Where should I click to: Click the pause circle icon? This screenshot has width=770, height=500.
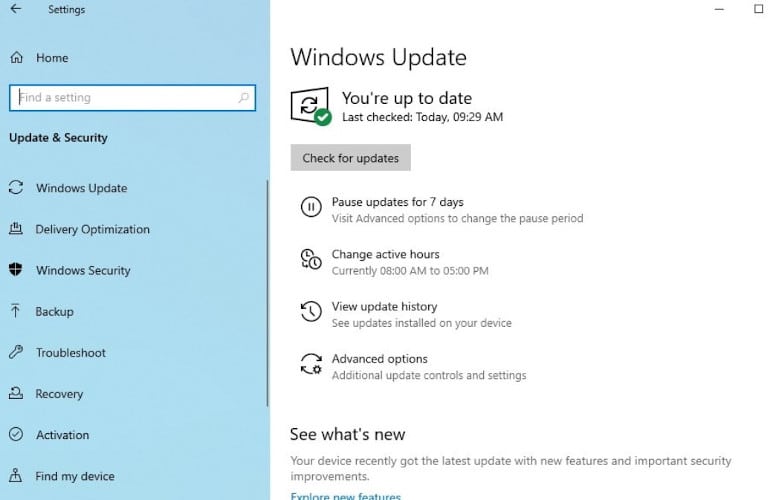coord(311,207)
